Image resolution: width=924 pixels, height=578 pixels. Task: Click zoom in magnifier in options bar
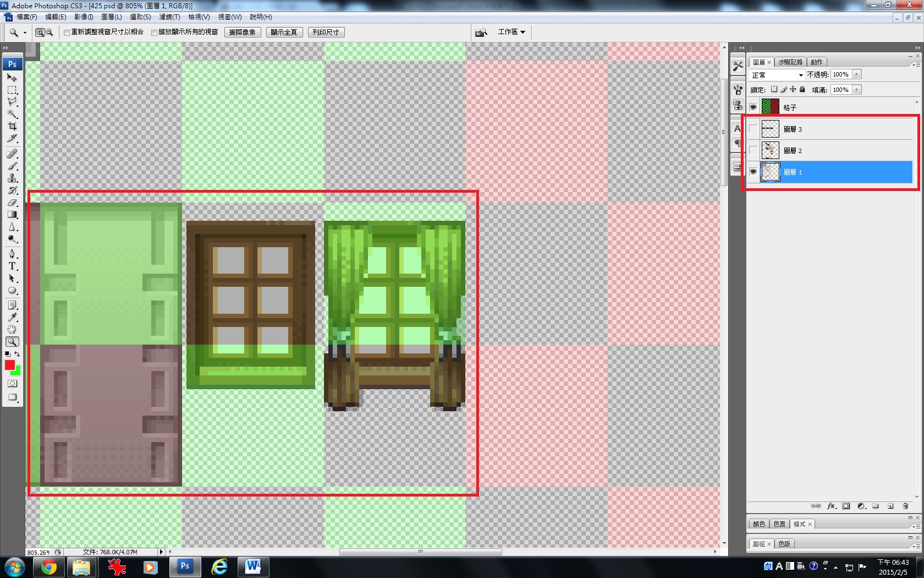(x=40, y=32)
